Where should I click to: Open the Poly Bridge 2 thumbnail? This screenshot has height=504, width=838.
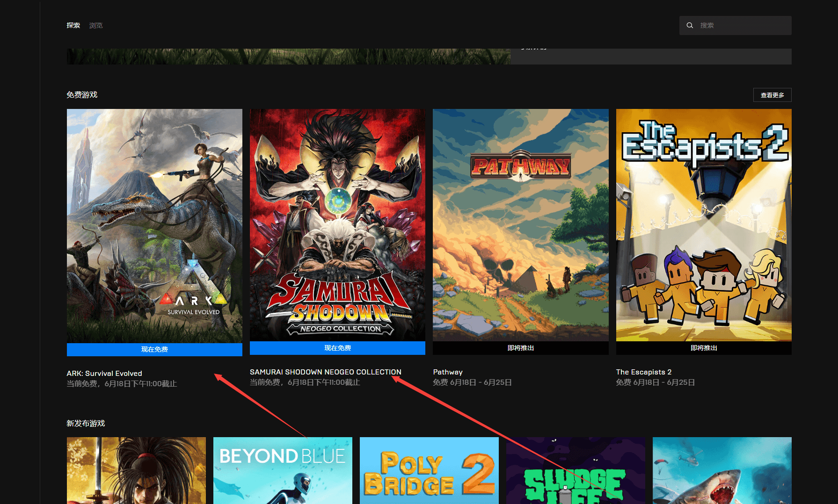tap(429, 470)
